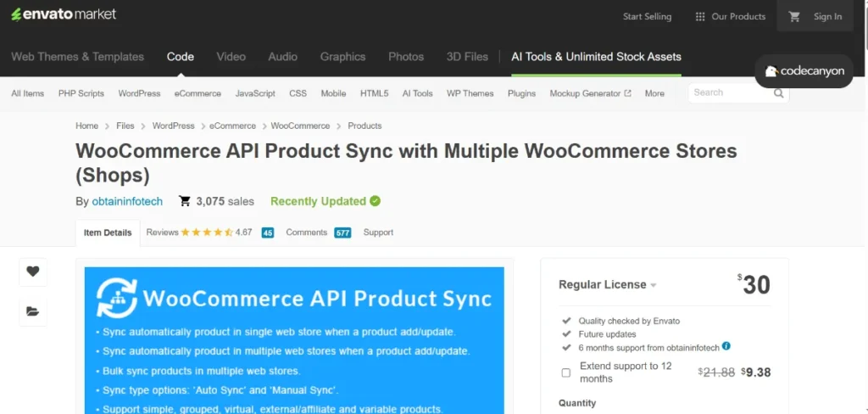
Task: Open author obtaininfotech profile link
Action: coord(127,202)
